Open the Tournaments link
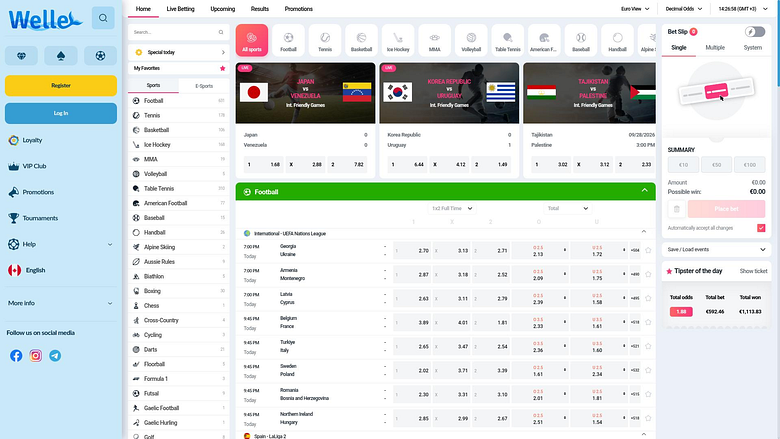 (40, 218)
